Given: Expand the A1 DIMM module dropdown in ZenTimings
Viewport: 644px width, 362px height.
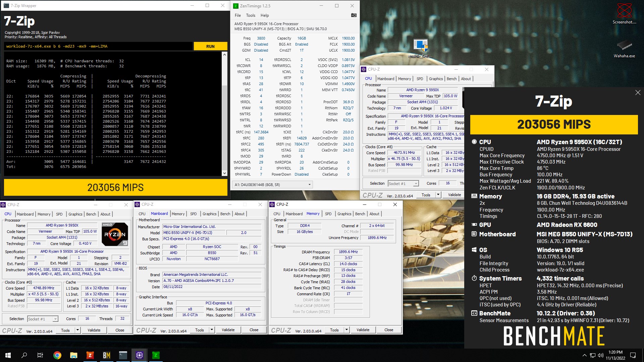Looking at the screenshot, I should pos(273,185).
